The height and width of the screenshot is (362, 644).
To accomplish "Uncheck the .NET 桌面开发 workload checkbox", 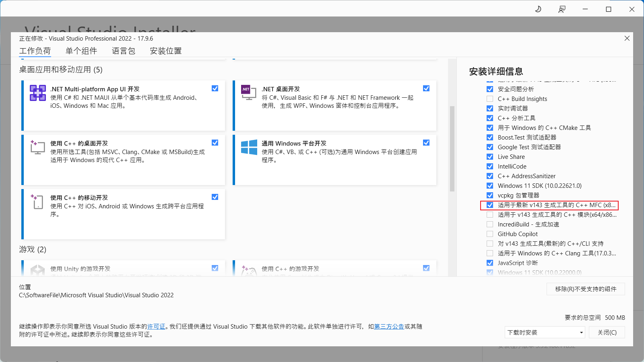I will [426, 88].
